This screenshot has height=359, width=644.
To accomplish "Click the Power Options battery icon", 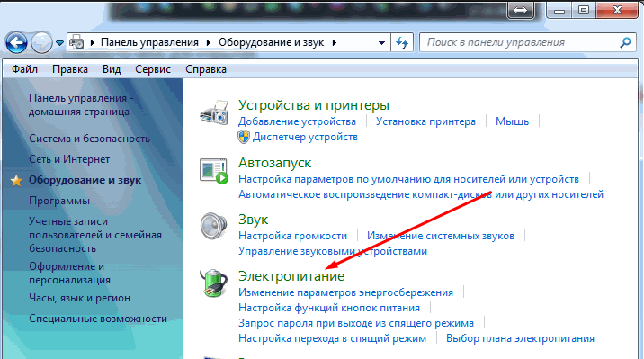I will pyautogui.click(x=213, y=283).
